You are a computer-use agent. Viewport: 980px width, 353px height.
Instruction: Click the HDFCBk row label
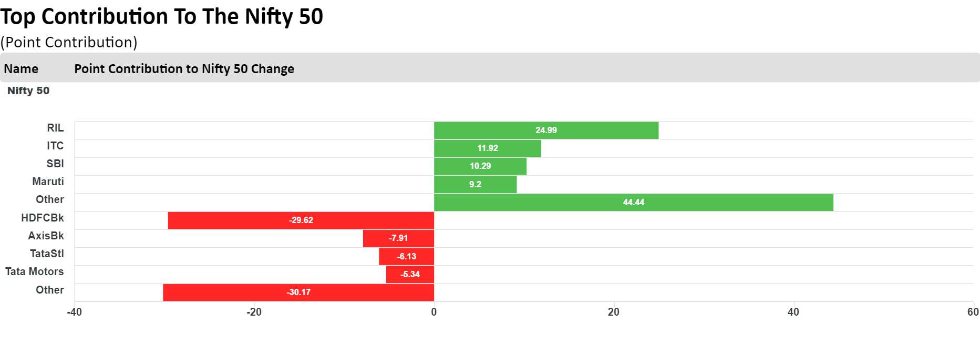pyautogui.click(x=43, y=218)
